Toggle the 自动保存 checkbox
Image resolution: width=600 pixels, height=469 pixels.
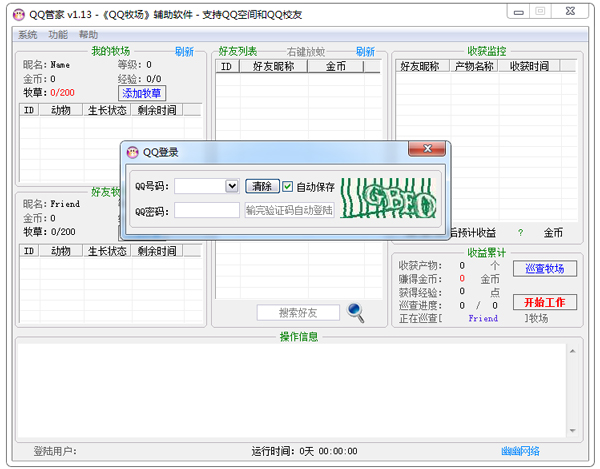pyautogui.click(x=288, y=186)
